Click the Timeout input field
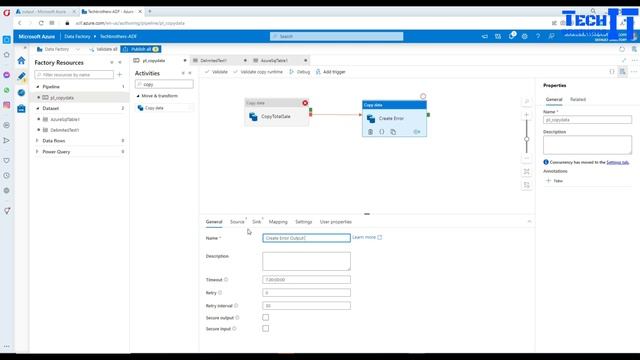Screen dimensions: 640x360 [307, 280]
